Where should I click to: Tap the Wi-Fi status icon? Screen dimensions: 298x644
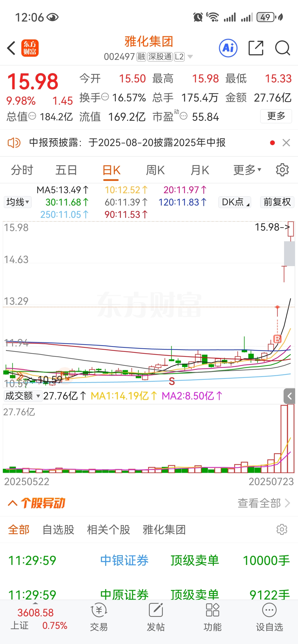213,17
